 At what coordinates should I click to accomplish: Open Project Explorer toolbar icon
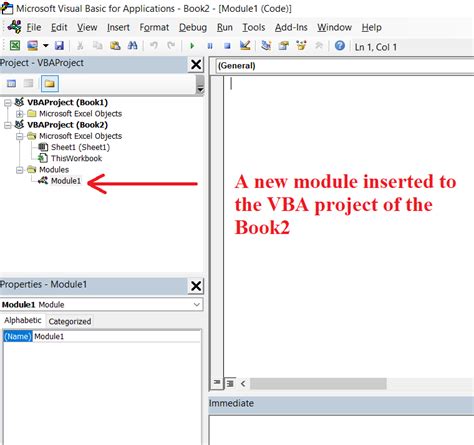coord(266,45)
